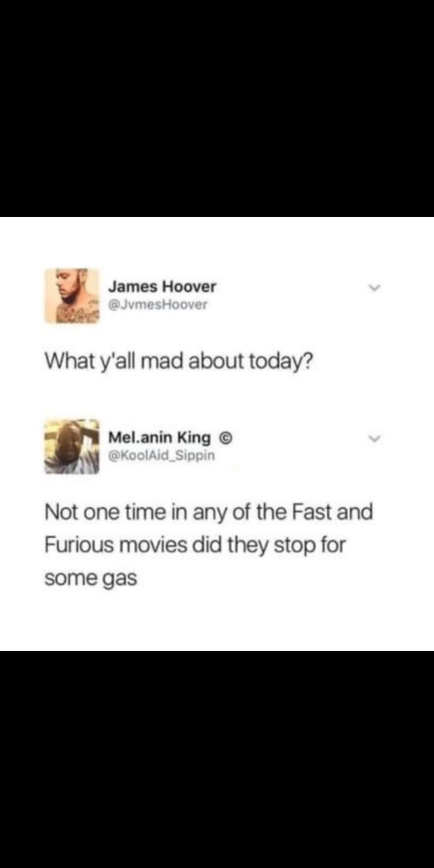Expand the chevron menu on James Hoover's tweet

(376, 288)
